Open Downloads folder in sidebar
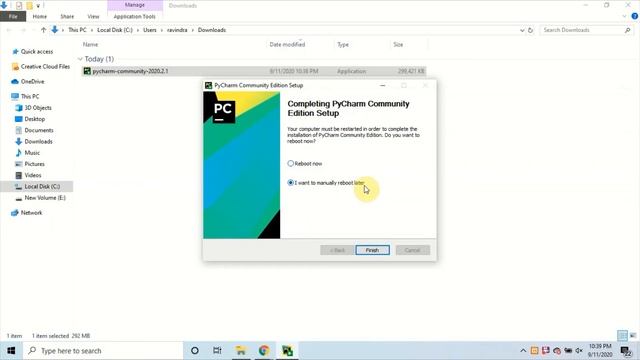640x360 pixels. point(38,142)
